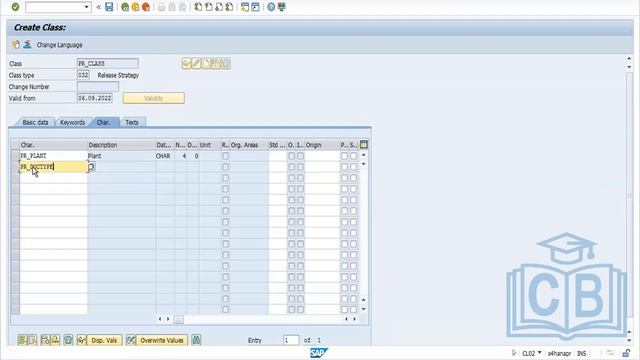Click the Find binoculars icon below table

(196, 340)
